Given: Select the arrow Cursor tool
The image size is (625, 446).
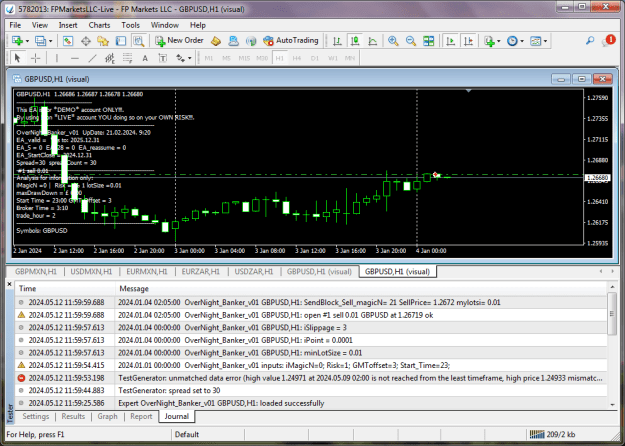Looking at the screenshot, I should tap(17, 58).
